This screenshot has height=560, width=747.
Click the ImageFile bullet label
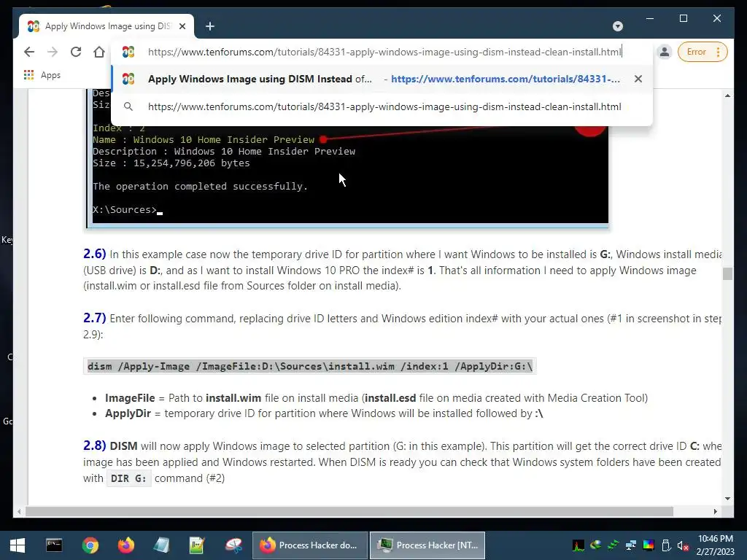130,398
